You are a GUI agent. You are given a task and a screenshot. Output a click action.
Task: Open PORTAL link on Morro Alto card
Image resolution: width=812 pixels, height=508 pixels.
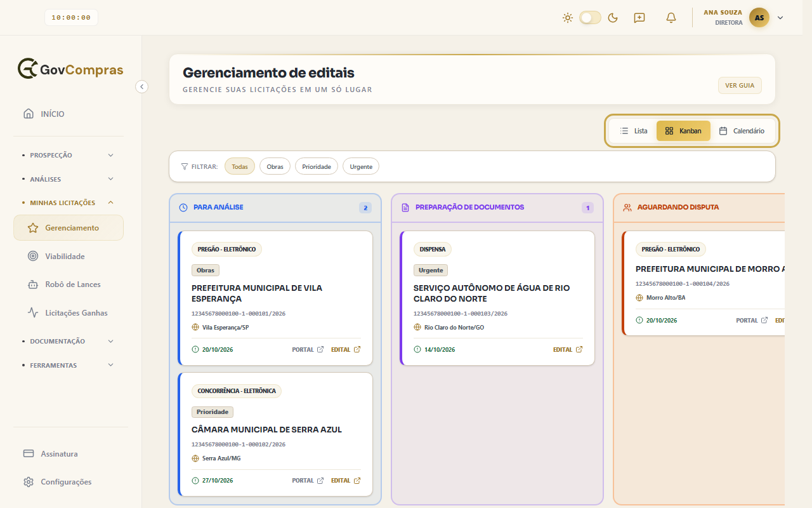752,321
